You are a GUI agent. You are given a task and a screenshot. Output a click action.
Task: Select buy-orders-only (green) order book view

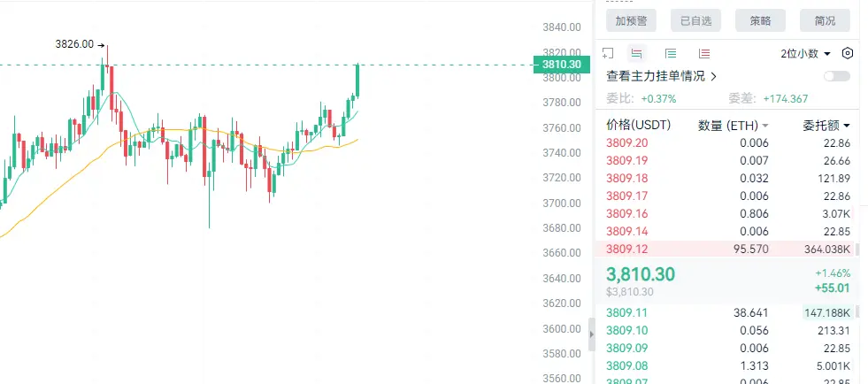tap(671, 53)
